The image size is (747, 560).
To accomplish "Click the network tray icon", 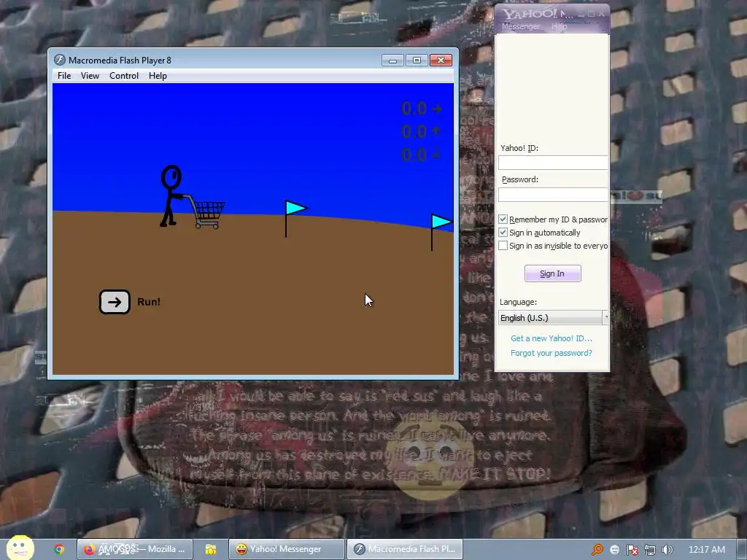I will click(650, 550).
